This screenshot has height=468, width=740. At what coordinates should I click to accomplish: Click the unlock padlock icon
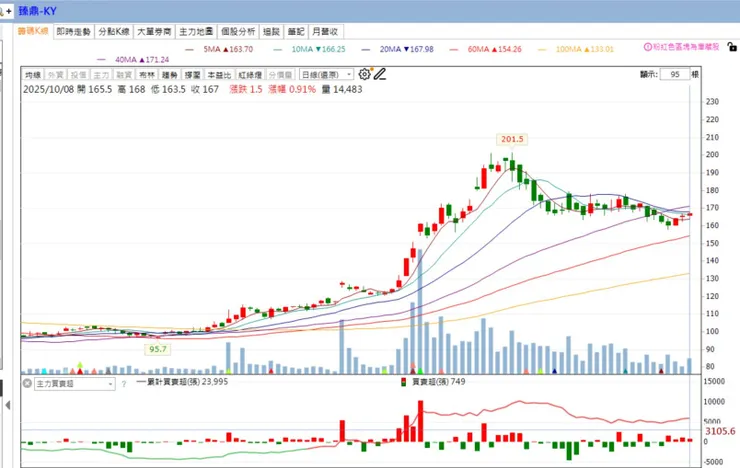coord(732,47)
